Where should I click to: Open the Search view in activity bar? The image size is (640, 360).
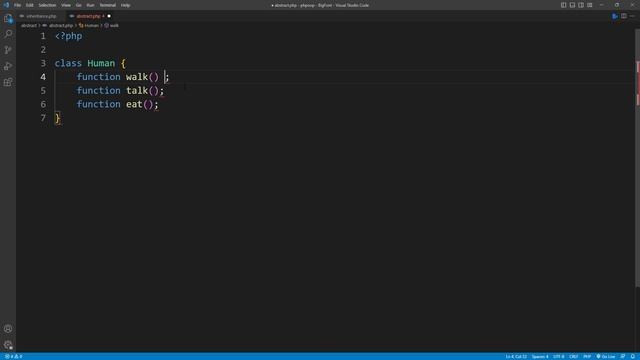coord(8,34)
